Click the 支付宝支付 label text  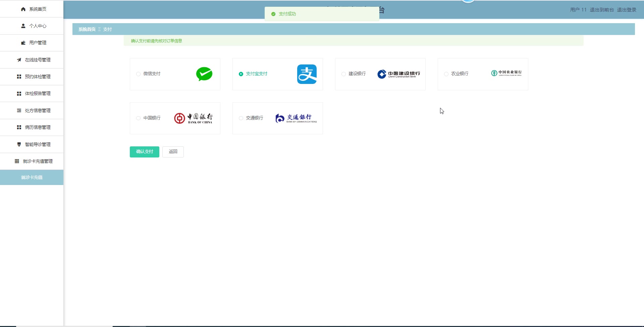pos(257,74)
